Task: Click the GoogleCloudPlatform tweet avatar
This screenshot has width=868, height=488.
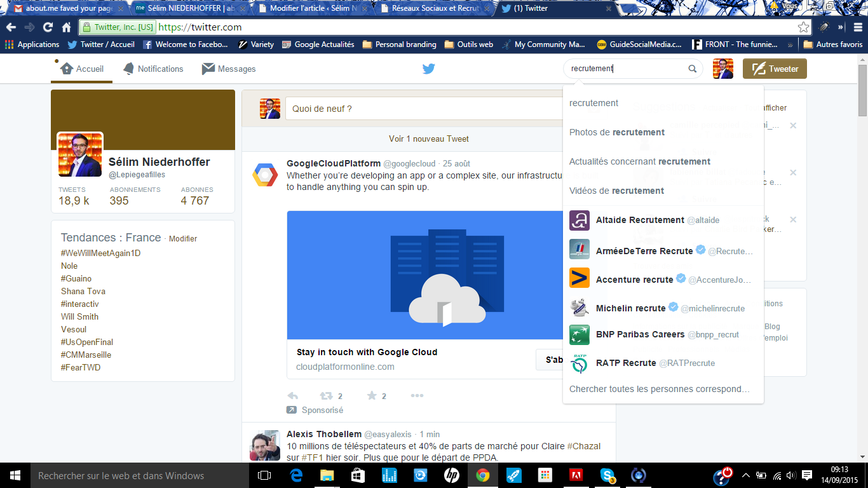Action: point(265,174)
